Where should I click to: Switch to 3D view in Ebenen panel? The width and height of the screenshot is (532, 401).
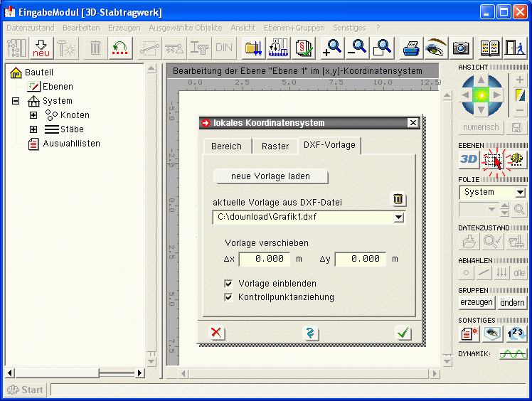coord(469,159)
